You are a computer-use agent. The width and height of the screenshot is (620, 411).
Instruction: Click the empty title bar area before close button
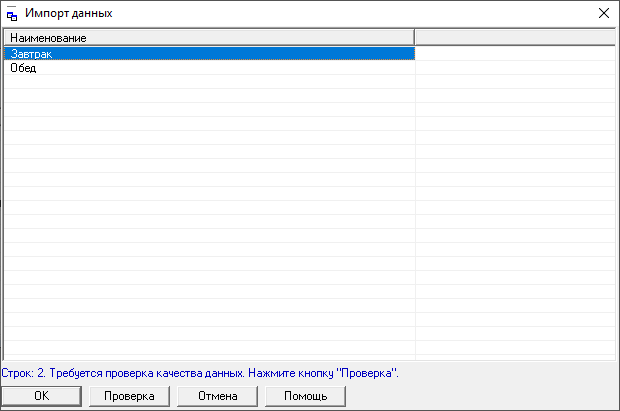pyautogui.click(x=400, y=14)
